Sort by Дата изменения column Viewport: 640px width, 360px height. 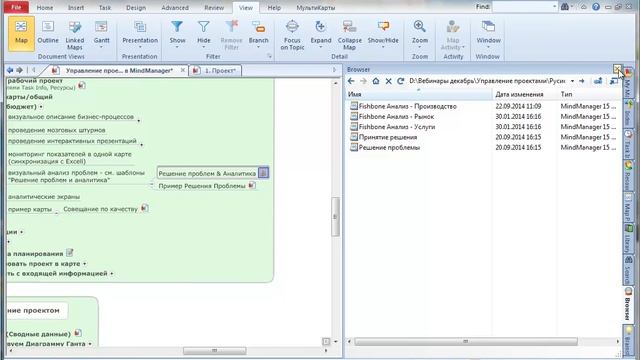click(x=525, y=94)
